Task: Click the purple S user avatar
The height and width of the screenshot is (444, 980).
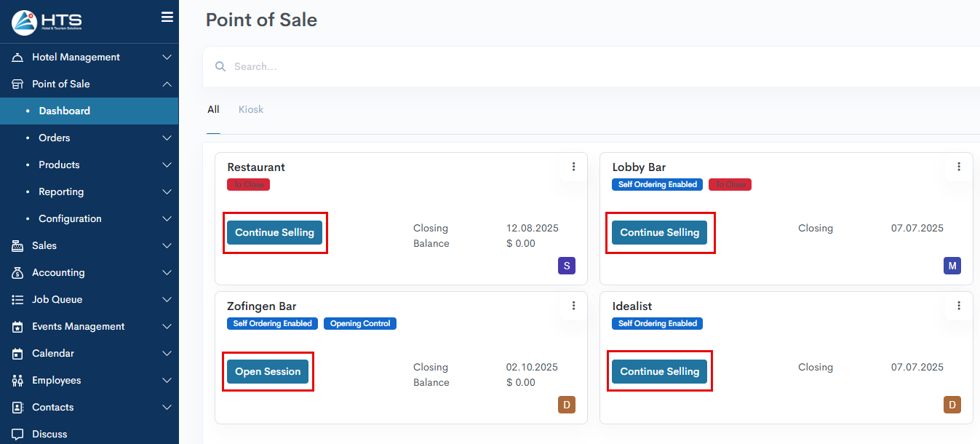Action: click(567, 266)
